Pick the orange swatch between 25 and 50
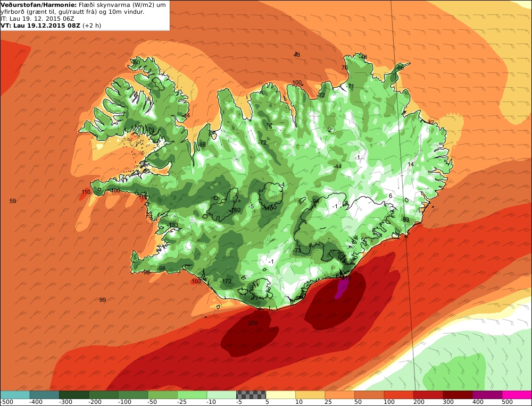This screenshot has height=406, width=532. tap(339, 394)
